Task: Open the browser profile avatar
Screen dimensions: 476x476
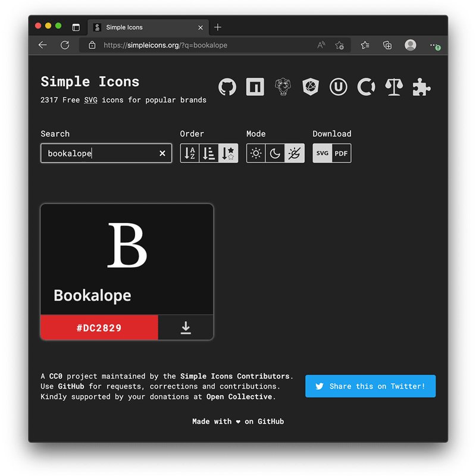Action: [411, 45]
